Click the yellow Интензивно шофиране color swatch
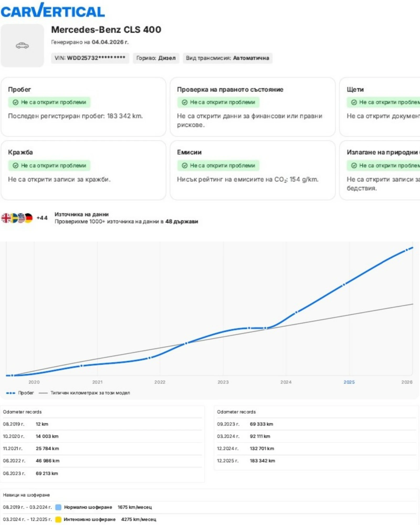Viewport: 420px width, 525px height. pos(58,519)
